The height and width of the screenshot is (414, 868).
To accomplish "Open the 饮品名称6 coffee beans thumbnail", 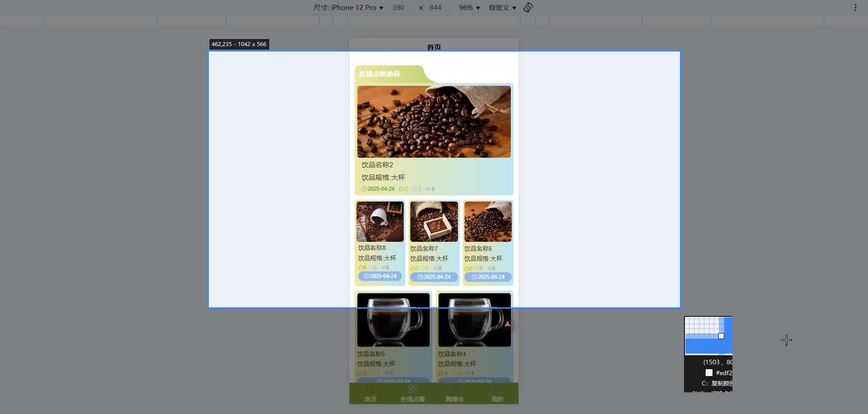I will coord(488,221).
